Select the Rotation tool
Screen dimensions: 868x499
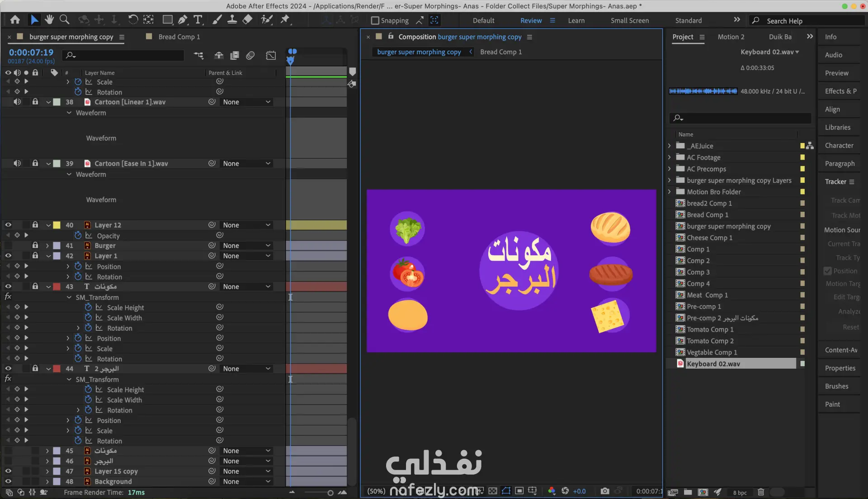(132, 19)
